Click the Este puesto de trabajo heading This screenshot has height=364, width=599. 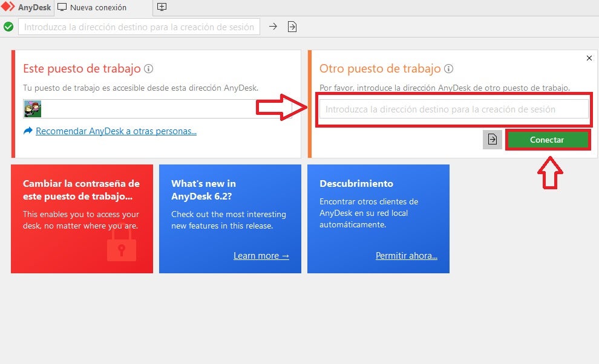pos(82,68)
